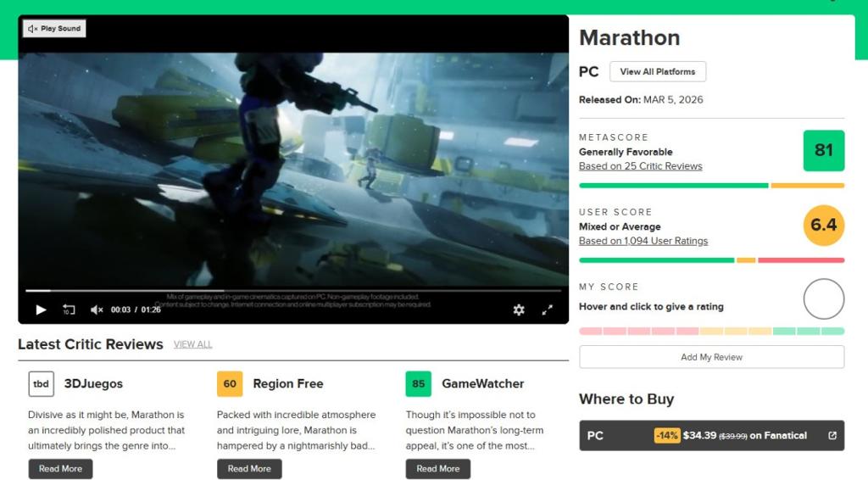This screenshot has height=480, width=868.
Task: Open the Fanatical external link icon
Action: click(x=832, y=436)
